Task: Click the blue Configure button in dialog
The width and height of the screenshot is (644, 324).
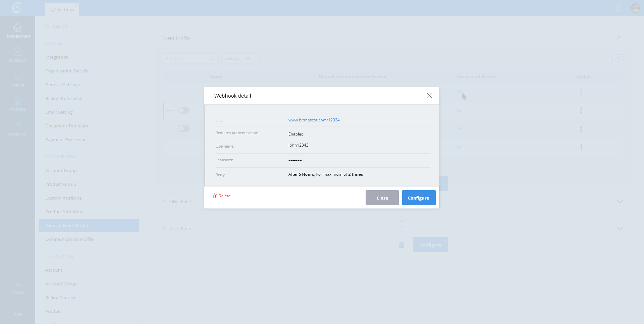Action: click(419, 198)
